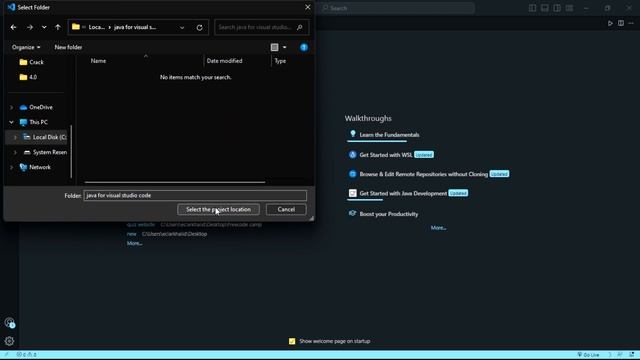Open the dialog help icon
Image resolution: width=640 pixels, height=360 pixels.
(x=304, y=47)
